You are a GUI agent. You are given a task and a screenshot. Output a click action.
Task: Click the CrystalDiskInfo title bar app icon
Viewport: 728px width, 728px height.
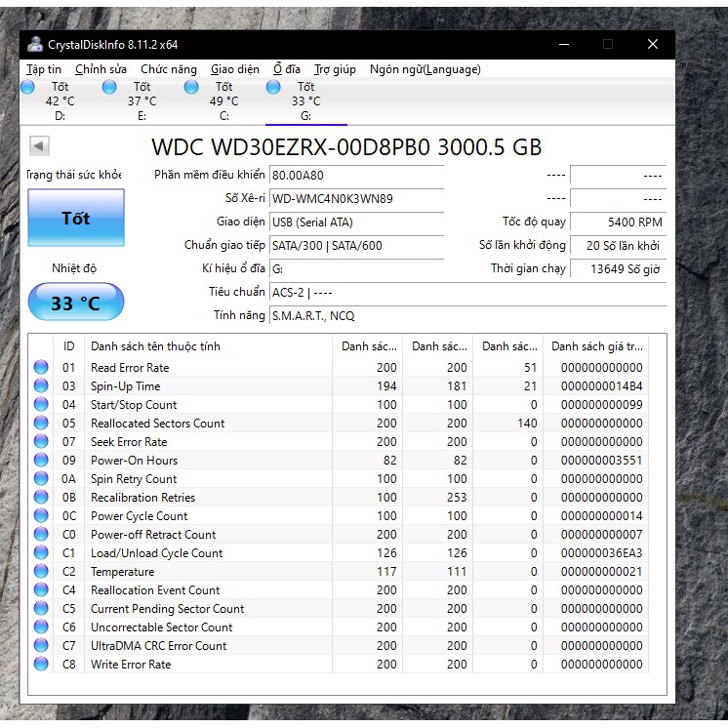(34, 45)
